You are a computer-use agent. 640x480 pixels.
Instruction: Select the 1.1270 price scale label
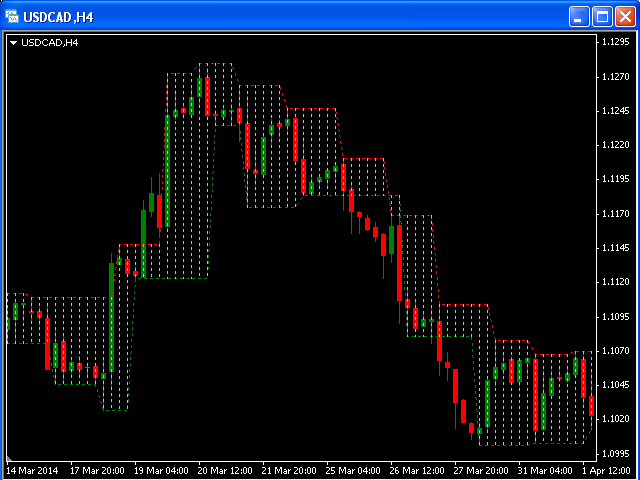[x=616, y=76]
